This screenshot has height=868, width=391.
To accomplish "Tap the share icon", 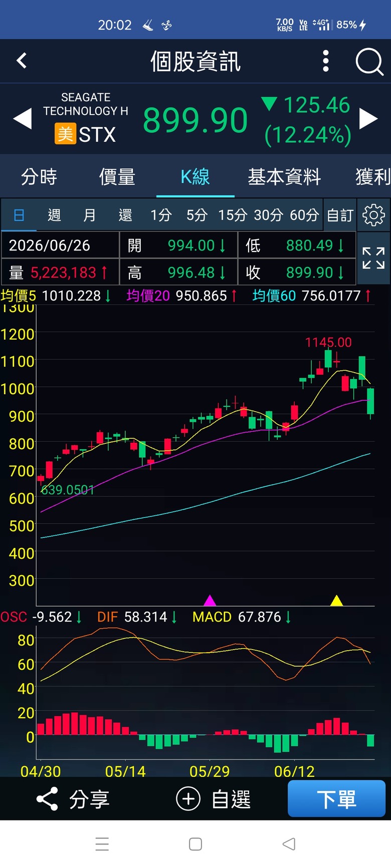I will point(47,799).
